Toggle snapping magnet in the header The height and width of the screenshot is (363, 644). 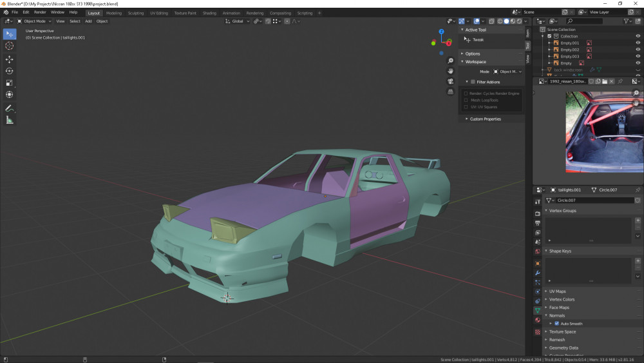(268, 21)
